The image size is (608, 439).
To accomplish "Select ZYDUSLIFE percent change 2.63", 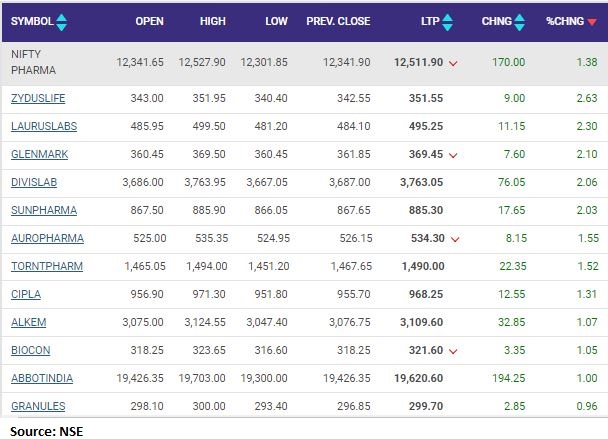I will point(587,98).
